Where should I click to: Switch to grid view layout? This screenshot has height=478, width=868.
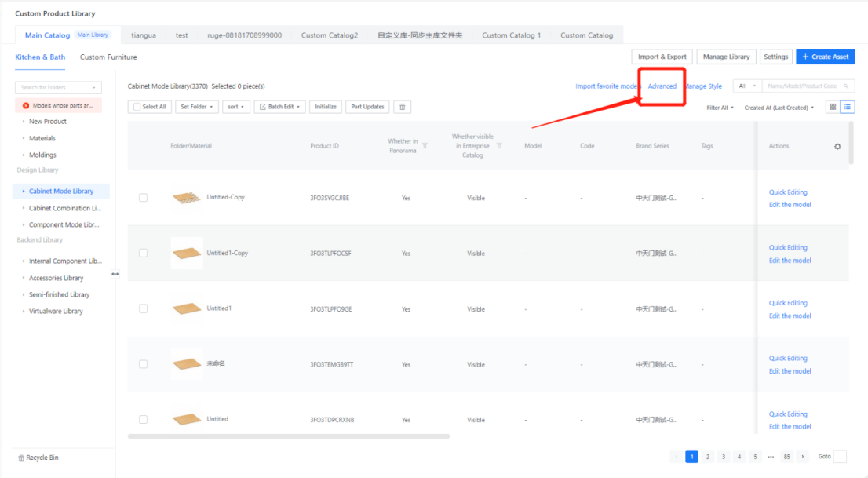[x=832, y=107]
